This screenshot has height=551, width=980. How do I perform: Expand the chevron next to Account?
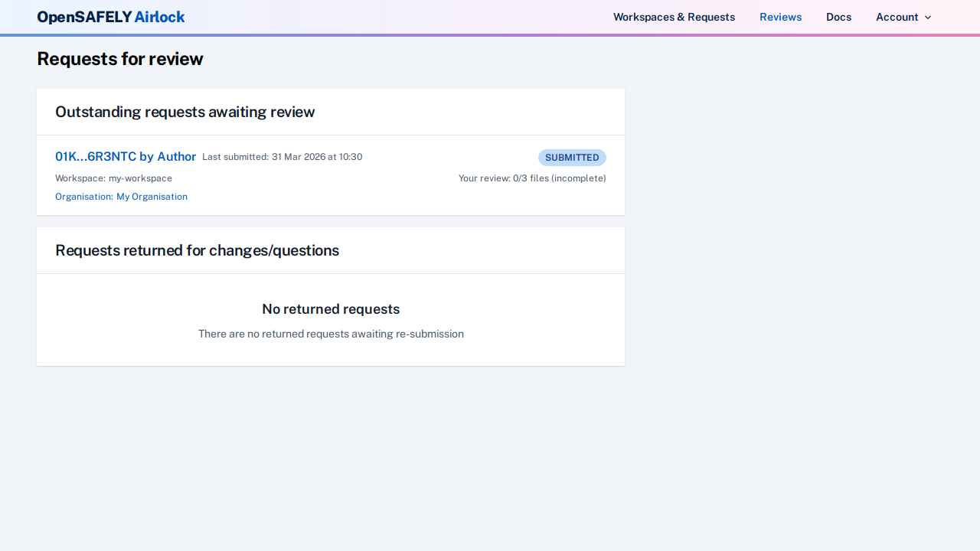click(x=928, y=18)
